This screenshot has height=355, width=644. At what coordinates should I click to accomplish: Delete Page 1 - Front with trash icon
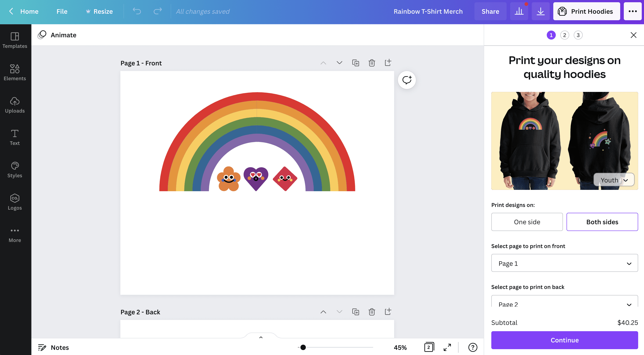tap(371, 63)
